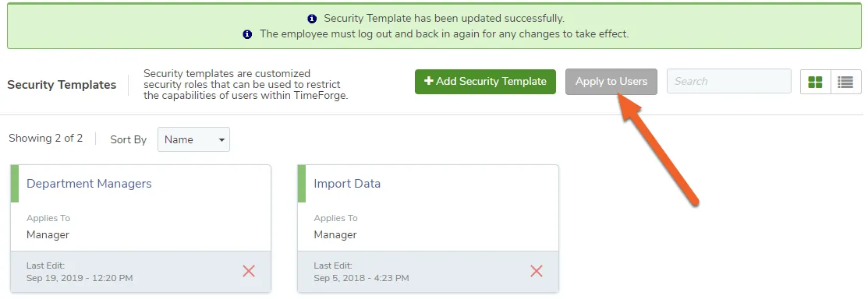868x299 pixels.
Task: Open Import Data template link
Action: click(347, 184)
